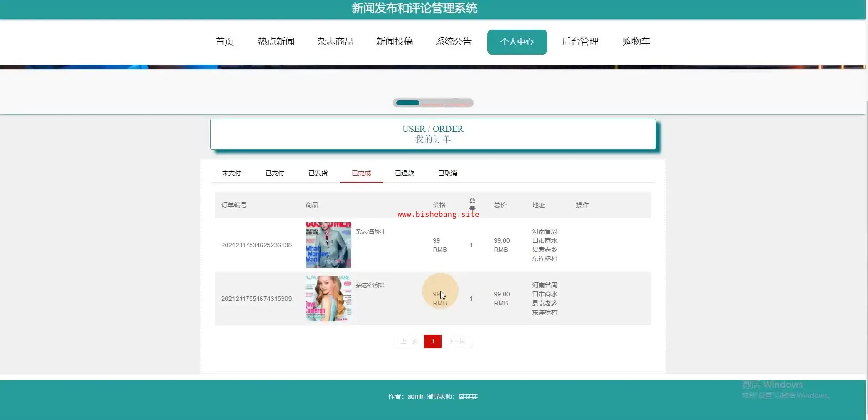
Task: Click the USER / ORDER heading
Action: [433, 129]
